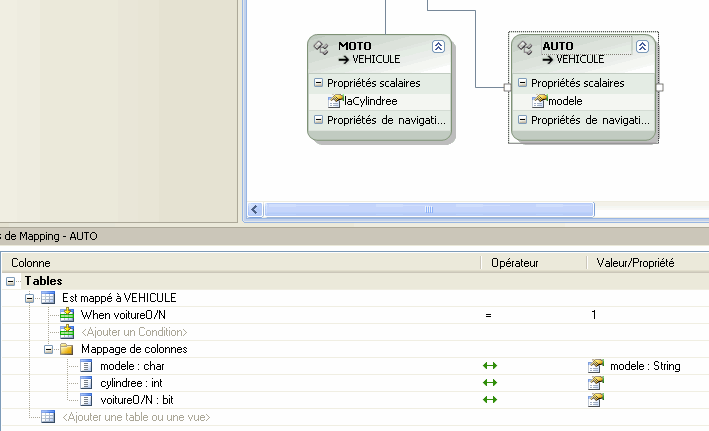Collapse Propriétés scalaires in AUTO entity
The width and height of the screenshot is (709, 431).
click(522, 83)
